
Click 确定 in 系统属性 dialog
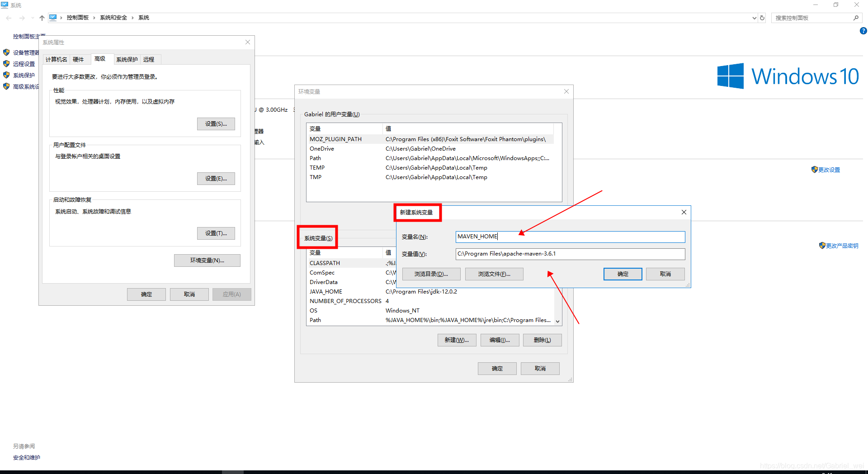pos(146,294)
